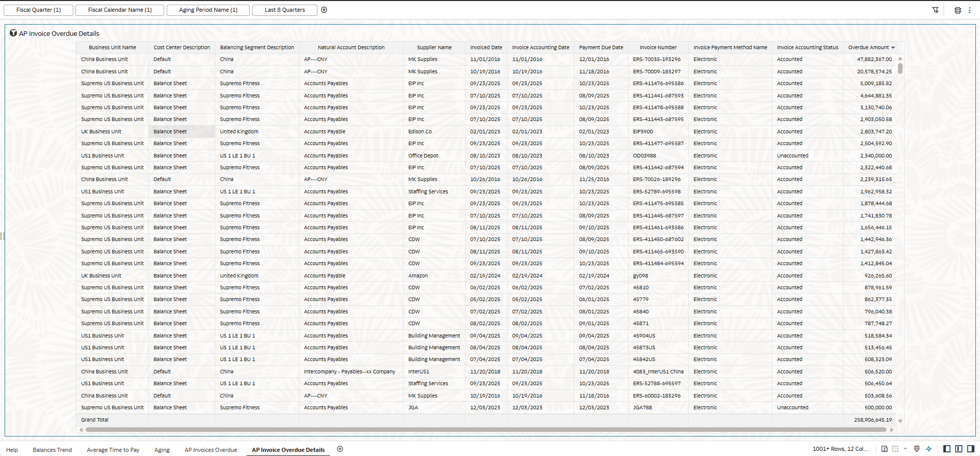Switch to Help tab
Screen dimensions: 980x456
click(12, 450)
